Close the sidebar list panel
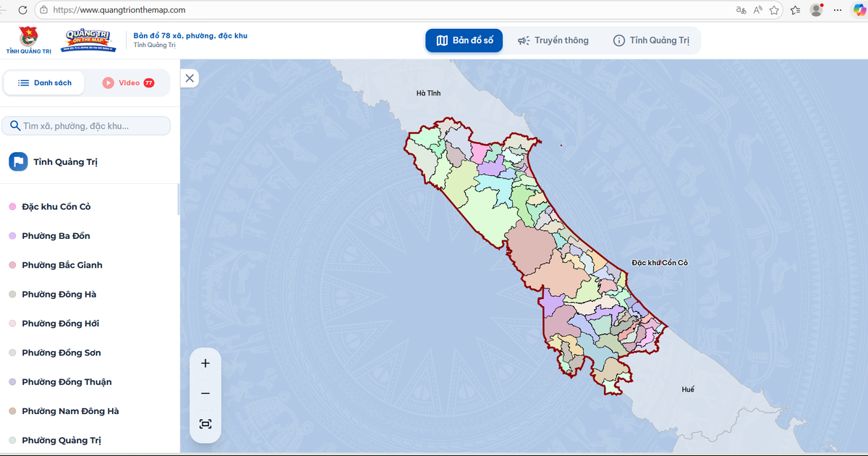 coord(190,78)
